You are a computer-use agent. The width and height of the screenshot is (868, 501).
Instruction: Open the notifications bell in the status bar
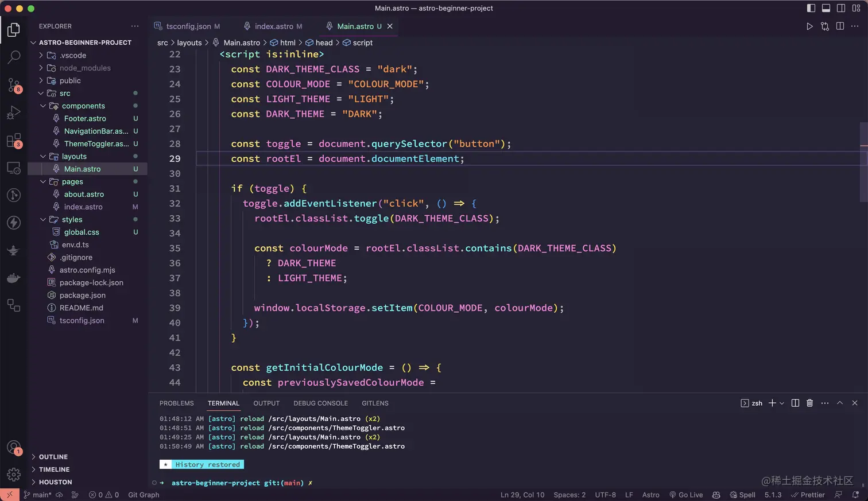click(855, 495)
